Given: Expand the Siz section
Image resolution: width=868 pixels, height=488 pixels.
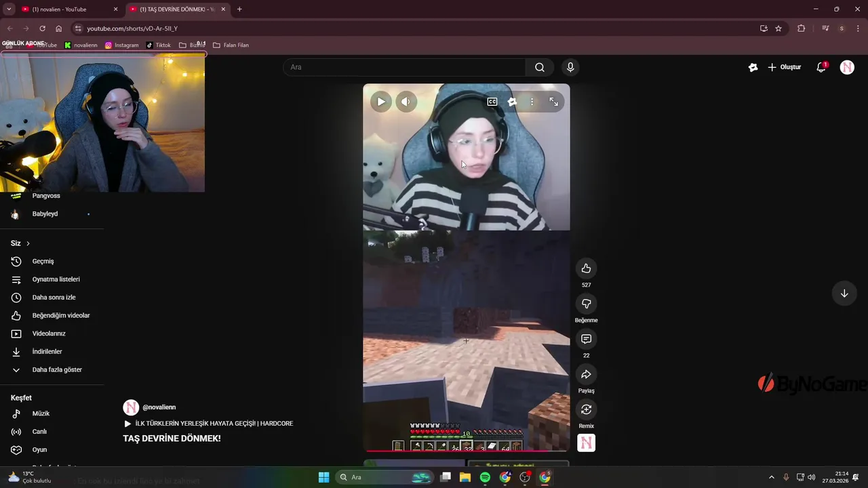Looking at the screenshot, I should (20, 243).
